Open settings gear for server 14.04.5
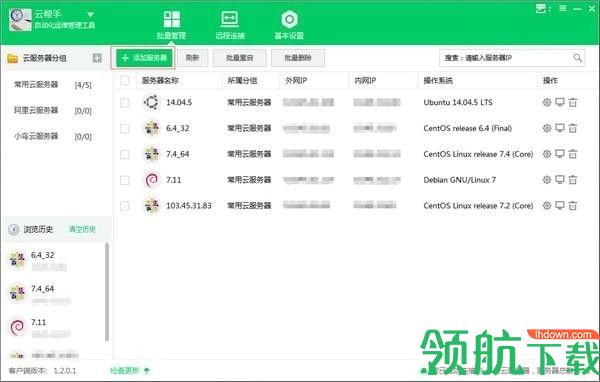Screen dimensions: 600x382 547,102
